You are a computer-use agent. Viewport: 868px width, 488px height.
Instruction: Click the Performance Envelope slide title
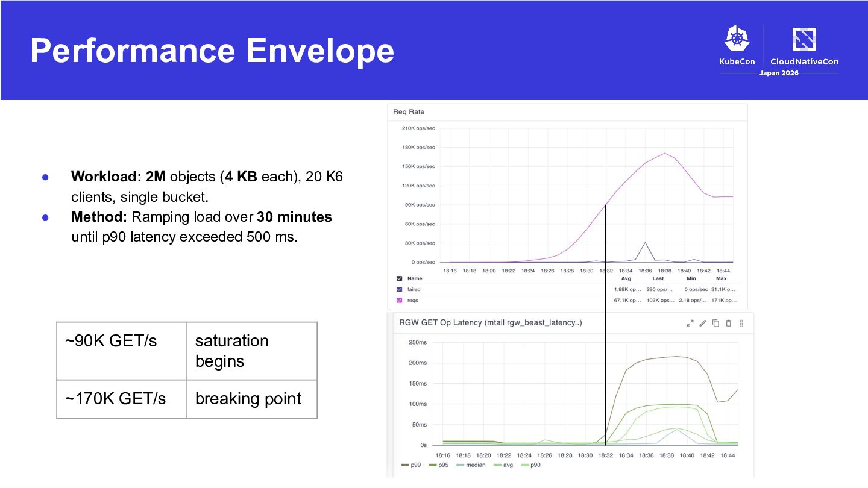212,51
